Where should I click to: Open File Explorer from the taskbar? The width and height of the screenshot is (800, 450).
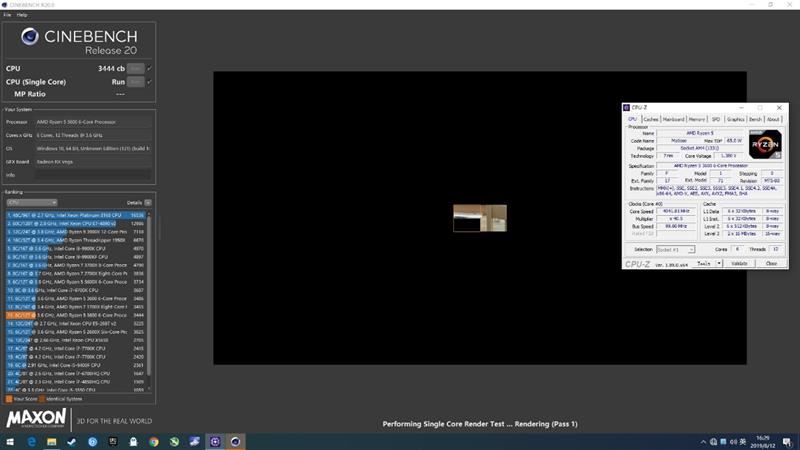[52, 441]
